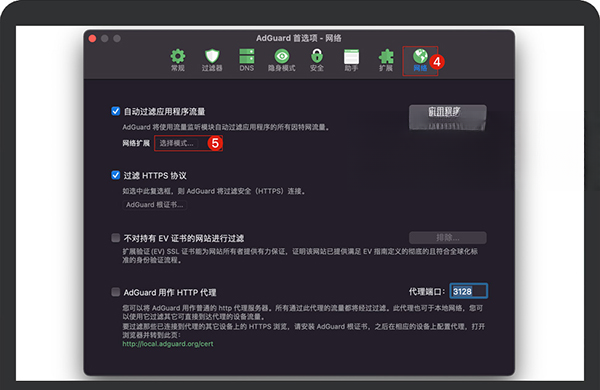Toggle 过滤 HTTPS 协议 checkbox

pos(116,175)
